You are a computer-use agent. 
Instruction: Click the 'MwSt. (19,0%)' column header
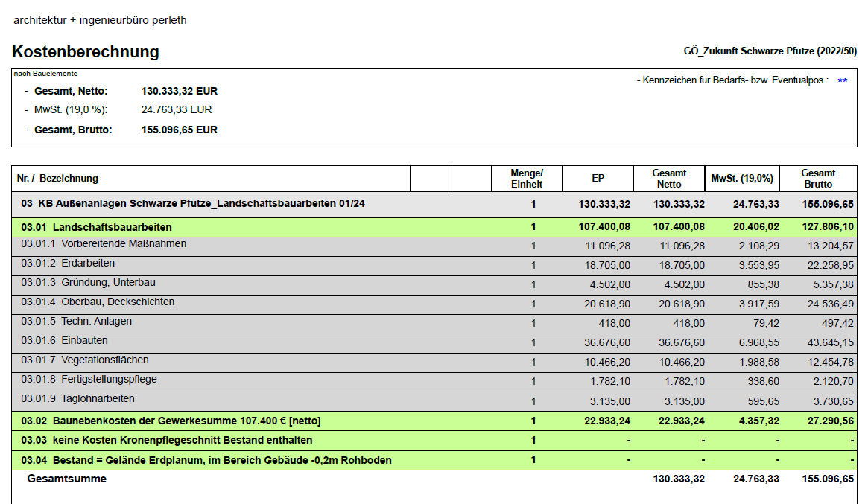(x=742, y=178)
